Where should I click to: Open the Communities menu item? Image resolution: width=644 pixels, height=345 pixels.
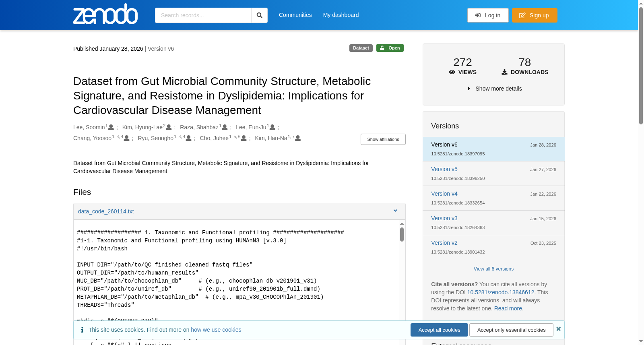pyautogui.click(x=295, y=15)
